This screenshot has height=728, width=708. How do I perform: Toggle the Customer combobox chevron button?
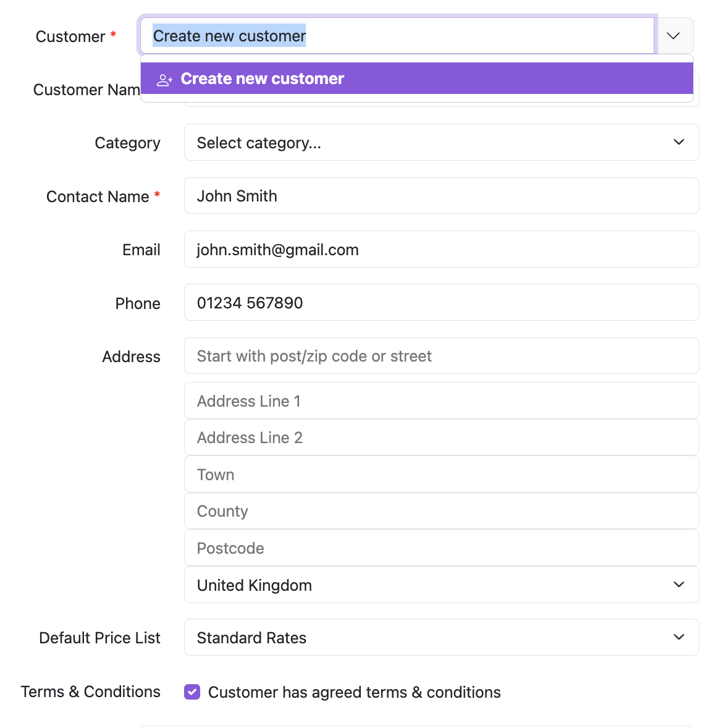tap(673, 36)
